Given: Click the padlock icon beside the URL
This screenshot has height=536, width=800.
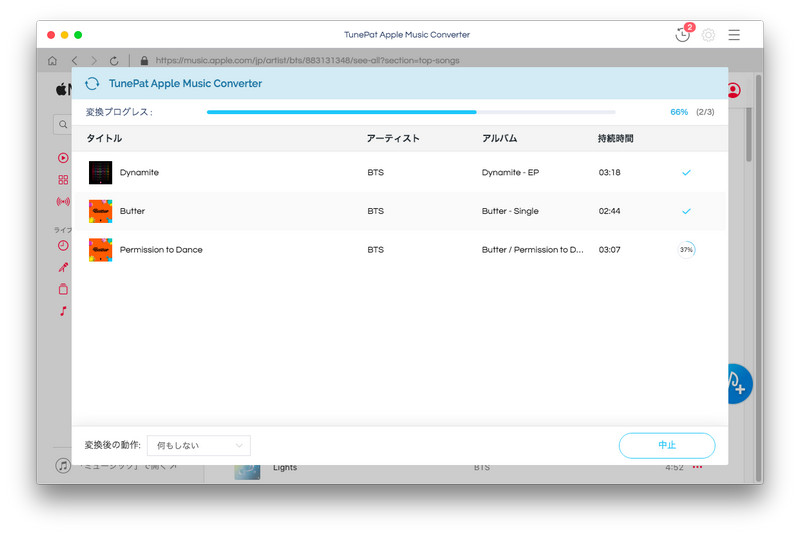Looking at the screenshot, I should [x=144, y=61].
